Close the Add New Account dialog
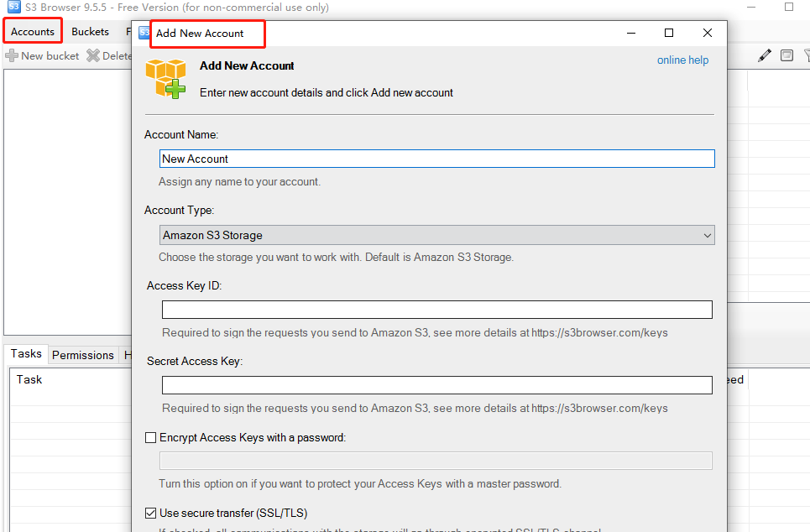Viewport: 810px width, 532px height. pos(708,33)
